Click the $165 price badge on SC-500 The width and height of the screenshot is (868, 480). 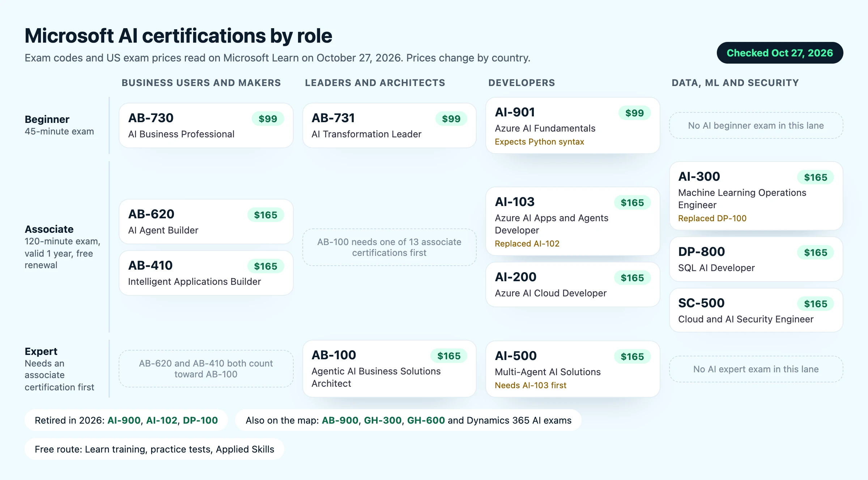[816, 304]
